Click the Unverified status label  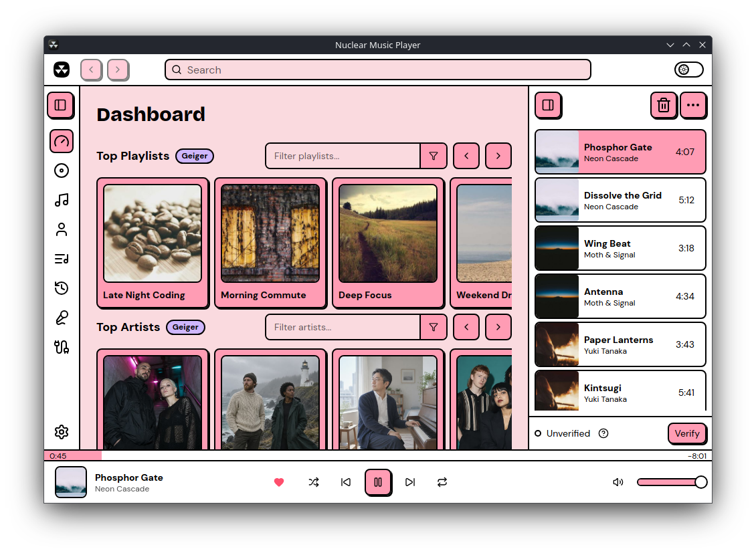(x=568, y=433)
